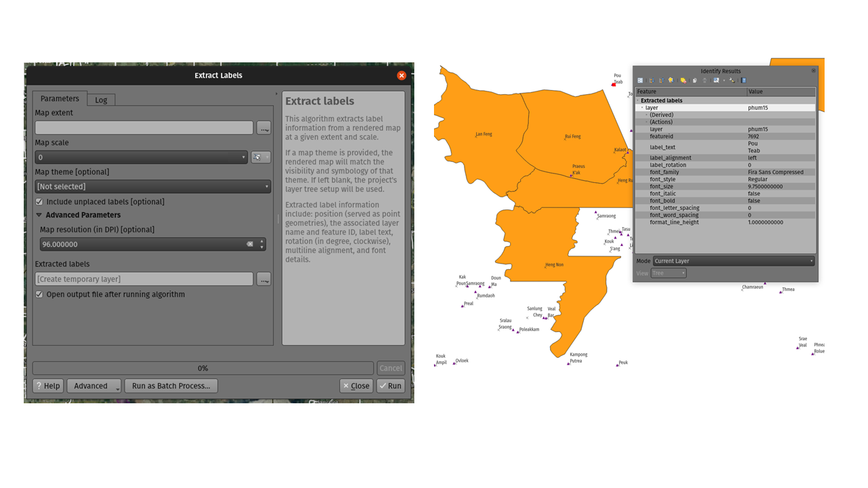This screenshot has height=488, width=868.
Task: Click Open Form icon in Identify Results
Action: [x=640, y=80]
